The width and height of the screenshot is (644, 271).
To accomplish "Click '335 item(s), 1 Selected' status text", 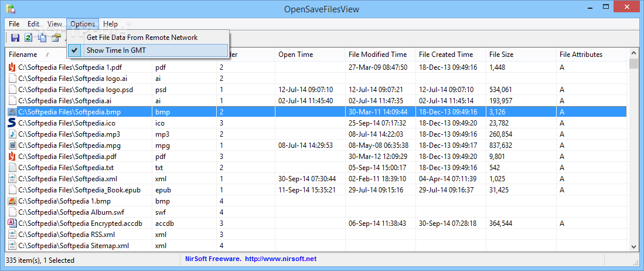I will pyautogui.click(x=42, y=260).
